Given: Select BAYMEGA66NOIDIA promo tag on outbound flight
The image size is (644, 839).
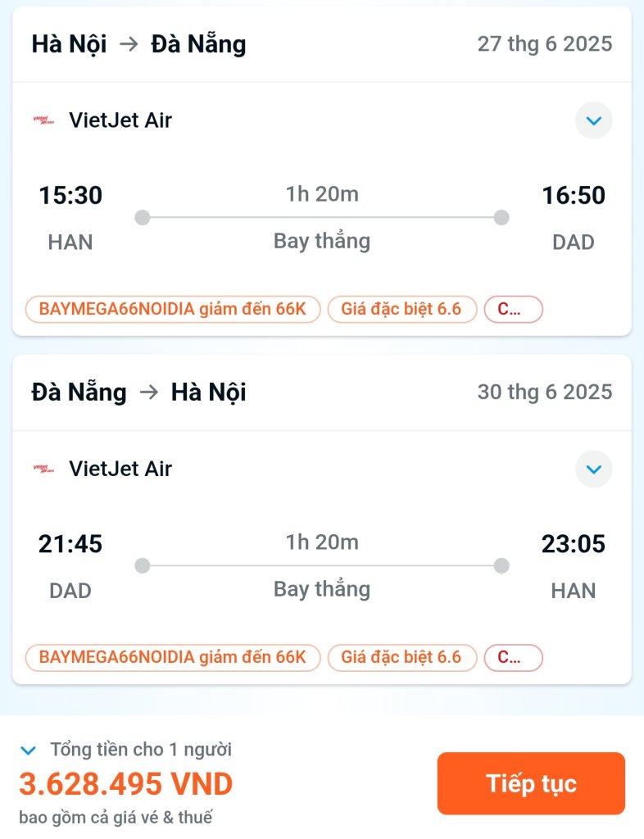Looking at the screenshot, I should coord(173,309).
